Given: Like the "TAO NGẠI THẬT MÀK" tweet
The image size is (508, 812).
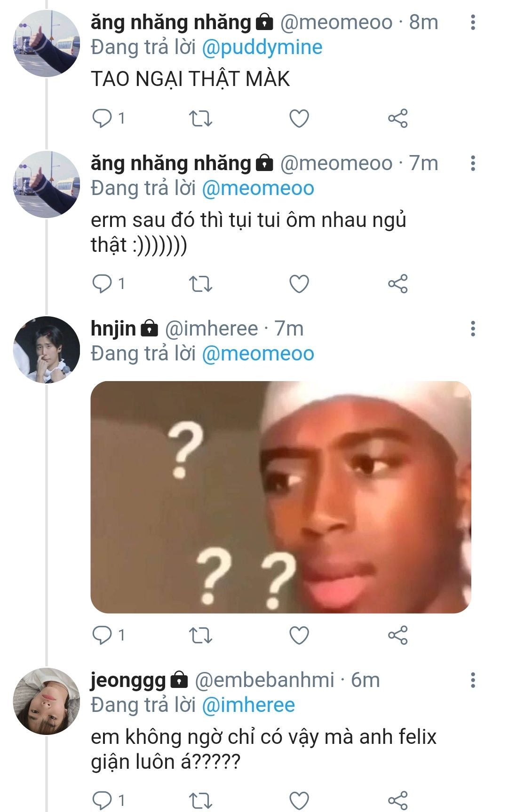Looking at the screenshot, I should [x=299, y=118].
